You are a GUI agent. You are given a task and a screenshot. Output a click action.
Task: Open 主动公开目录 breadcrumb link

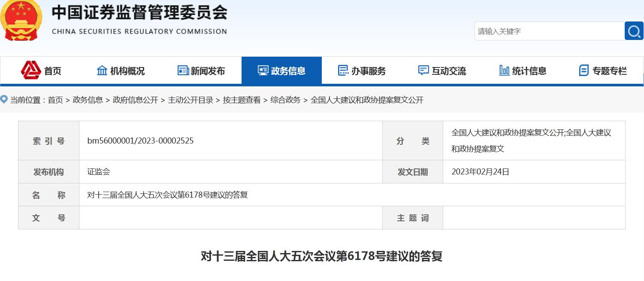190,100
